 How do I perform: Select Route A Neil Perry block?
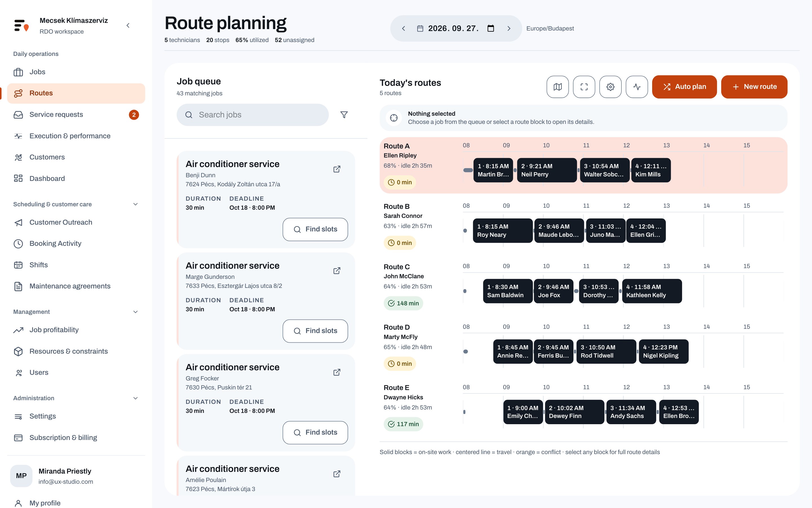click(547, 170)
